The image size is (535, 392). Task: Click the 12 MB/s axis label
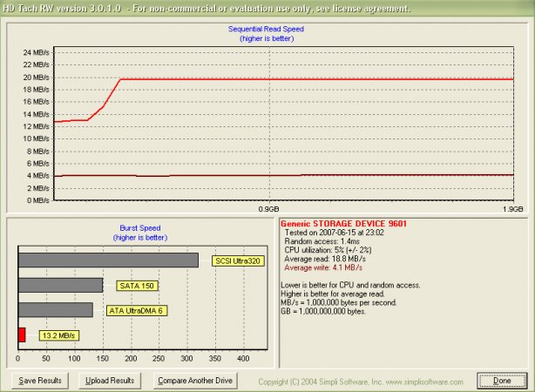pos(37,126)
